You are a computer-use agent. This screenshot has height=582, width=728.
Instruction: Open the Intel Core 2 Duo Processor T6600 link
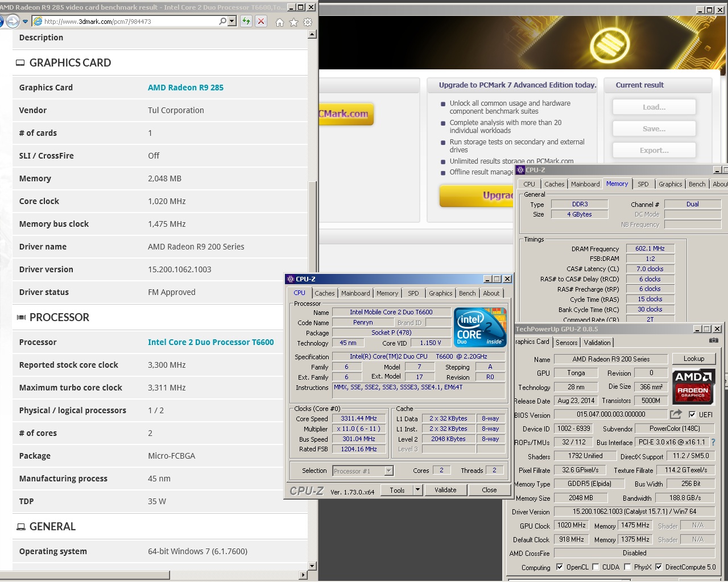click(210, 342)
